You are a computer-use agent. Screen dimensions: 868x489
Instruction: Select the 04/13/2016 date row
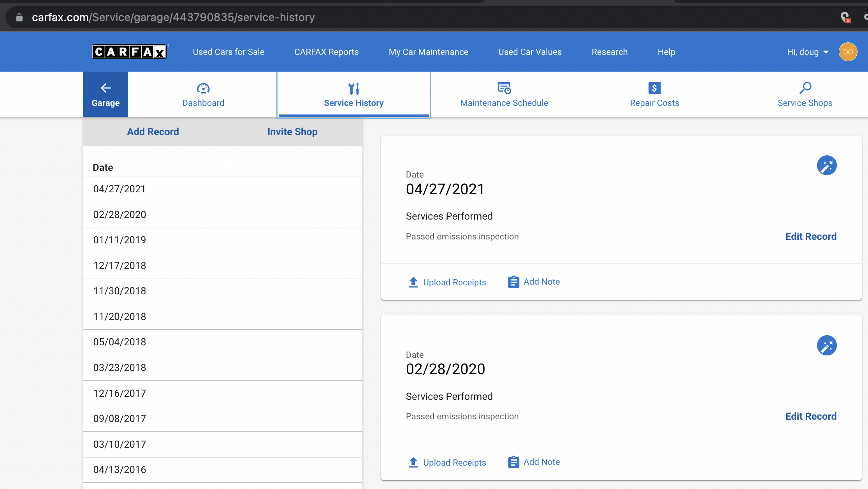[223, 470]
